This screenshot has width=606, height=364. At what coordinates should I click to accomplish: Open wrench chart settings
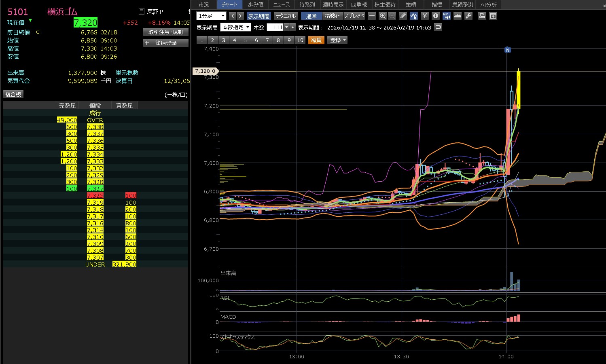tap(468, 16)
